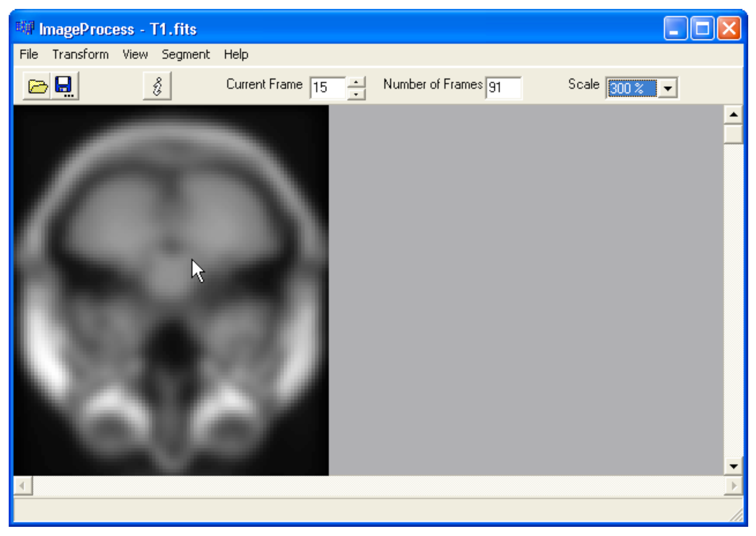Screen dimensions: 756x536
Task: Expand the Scale dropdown arrow
Action: 668,88
